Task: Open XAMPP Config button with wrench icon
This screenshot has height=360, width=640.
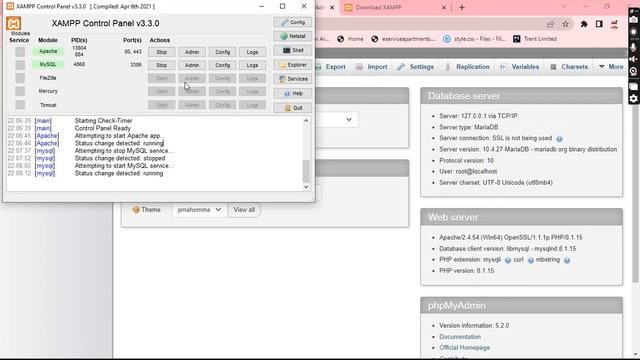Action: (x=293, y=22)
